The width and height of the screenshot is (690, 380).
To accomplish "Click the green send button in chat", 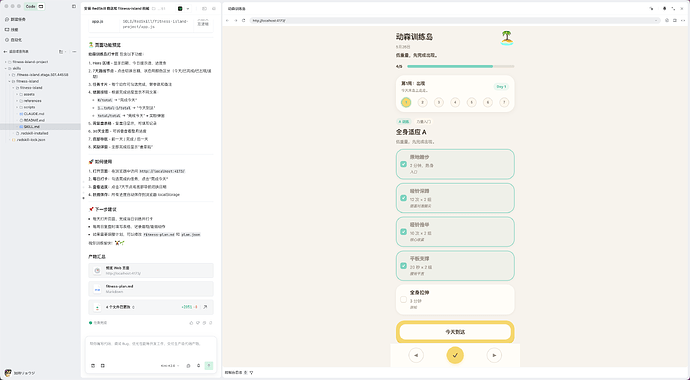I will (209, 365).
